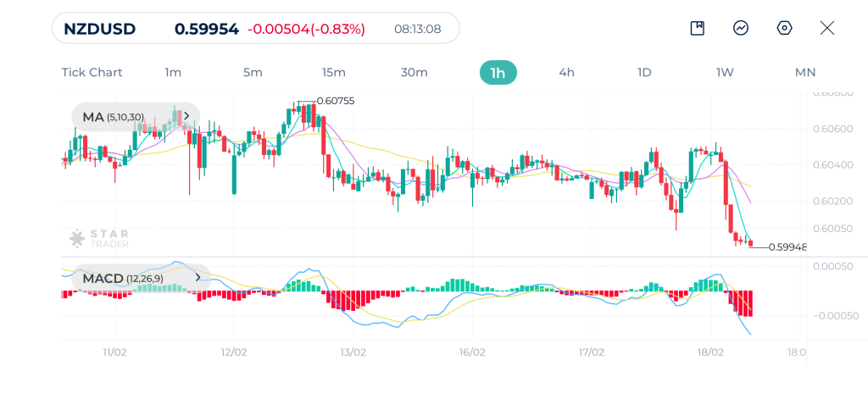
Task: Select the active 1h timeframe pill
Action: [x=498, y=73]
